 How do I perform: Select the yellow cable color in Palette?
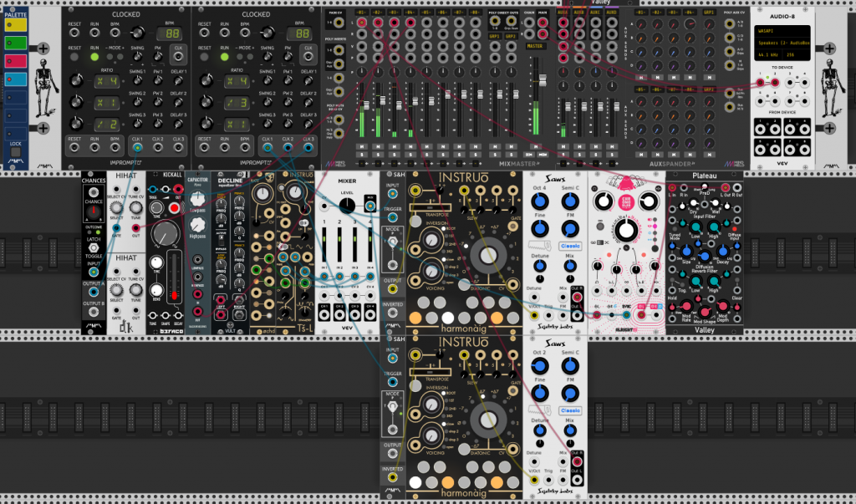[x=15, y=24]
